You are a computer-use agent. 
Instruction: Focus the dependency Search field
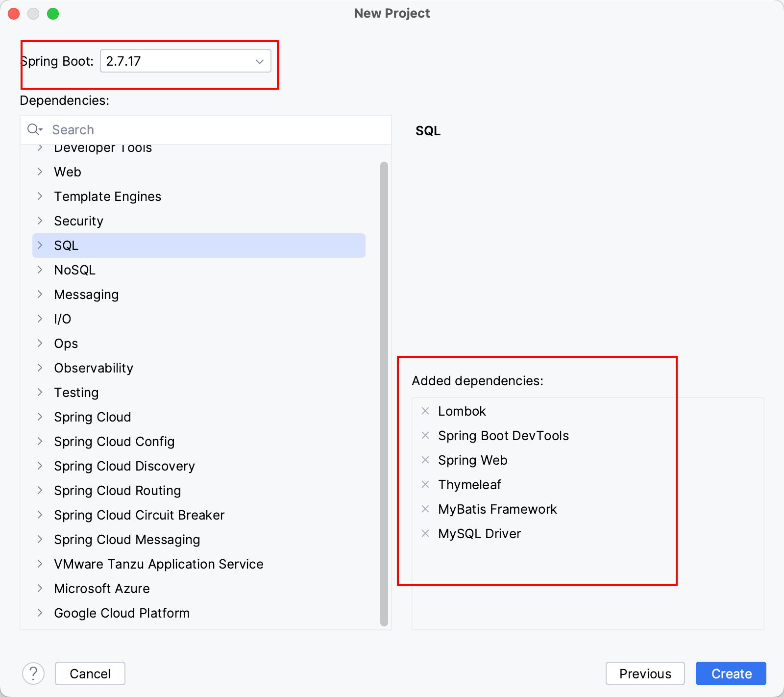(x=206, y=129)
